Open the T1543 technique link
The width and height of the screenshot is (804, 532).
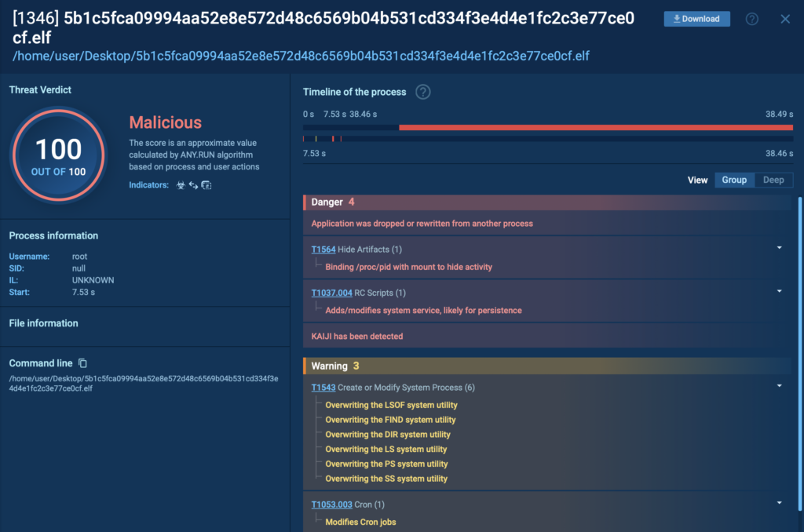(x=323, y=388)
